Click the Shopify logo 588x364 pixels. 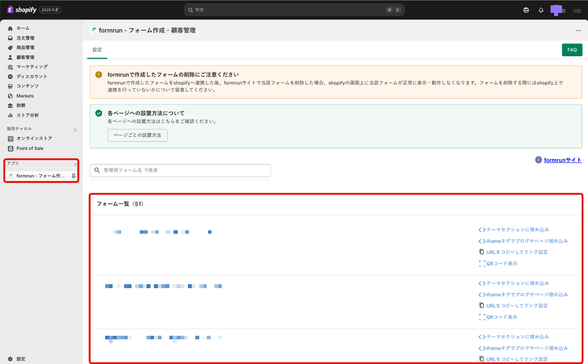pos(22,10)
